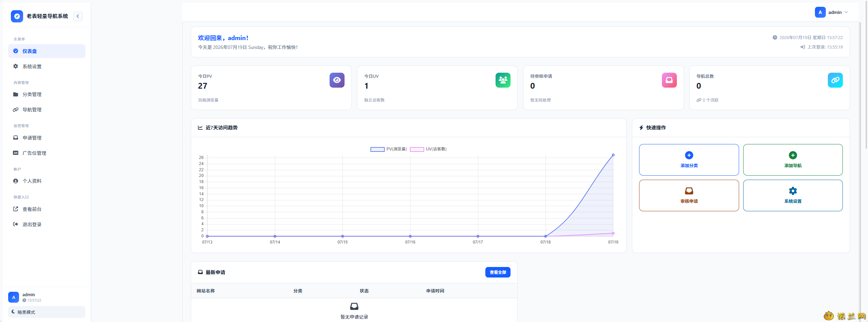Click the 近7天访问趋势 chart title
The image size is (868, 322).
221,128
